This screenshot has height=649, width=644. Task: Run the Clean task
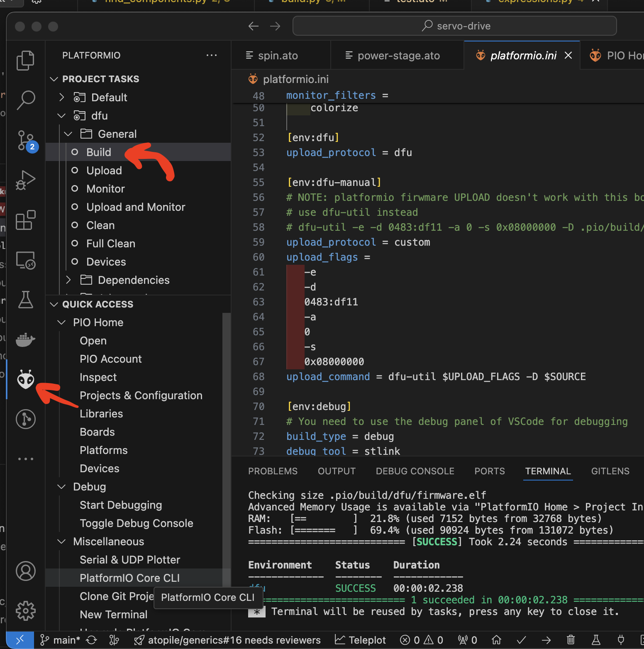point(138,225)
